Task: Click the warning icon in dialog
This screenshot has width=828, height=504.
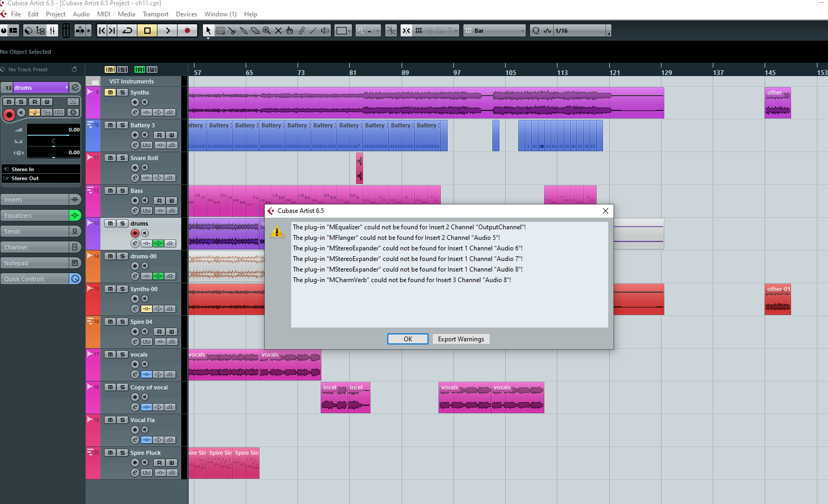Action: point(277,231)
